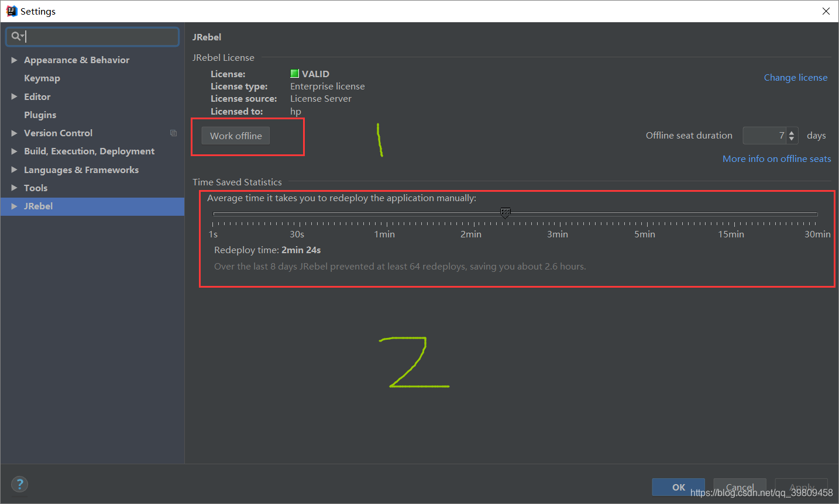Click the project-level icon beside Version Control
The image size is (839, 504).
pos(173,133)
